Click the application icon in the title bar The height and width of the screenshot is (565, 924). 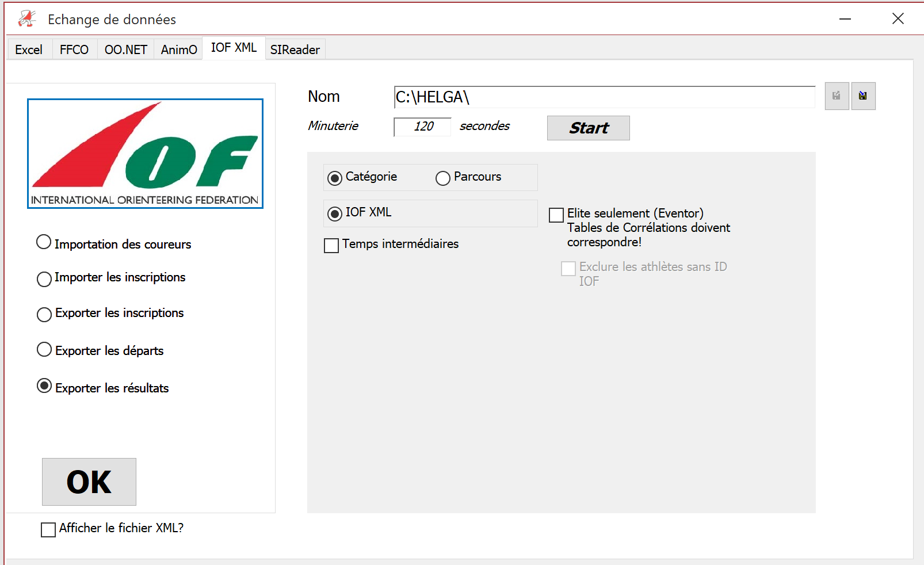pos(26,19)
